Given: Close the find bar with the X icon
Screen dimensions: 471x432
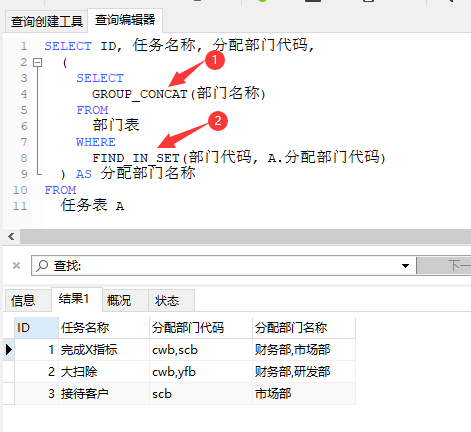Looking at the screenshot, I should (16, 266).
